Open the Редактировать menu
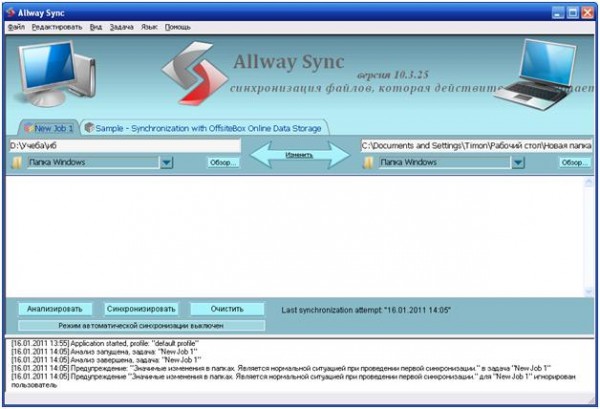The height and width of the screenshot is (409, 600). [57, 27]
